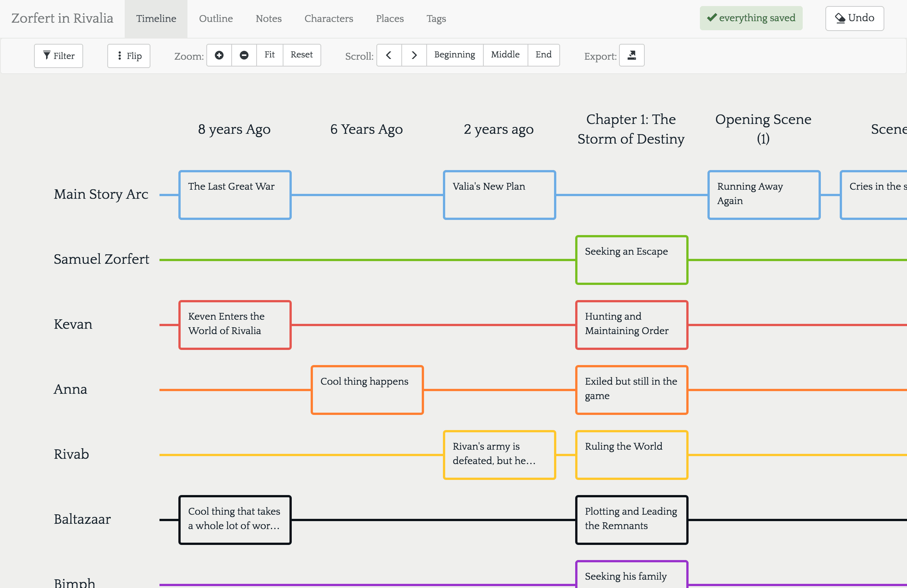The width and height of the screenshot is (907, 588).
Task: Jump to the End of timeline
Action: [543, 55]
